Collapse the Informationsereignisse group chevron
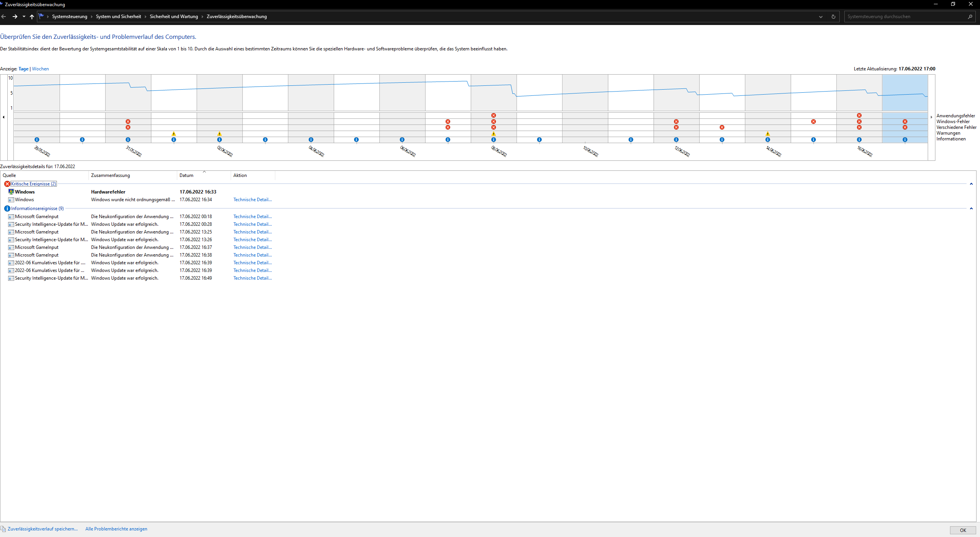Image resolution: width=980 pixels, height=537 pixels. [971, 208]
